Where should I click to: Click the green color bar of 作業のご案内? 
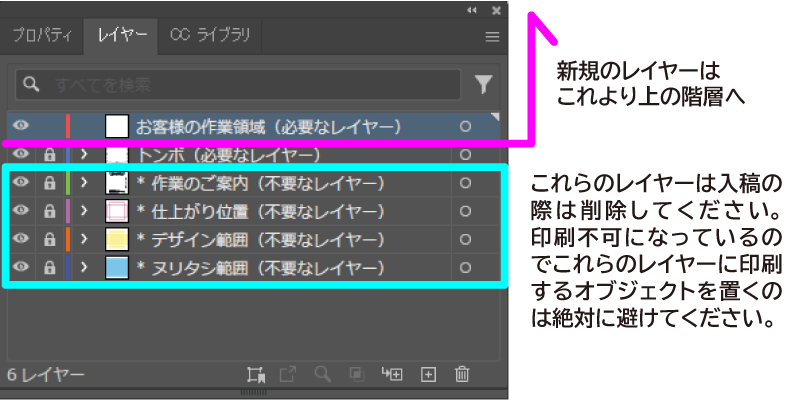(x=68, y=183)
